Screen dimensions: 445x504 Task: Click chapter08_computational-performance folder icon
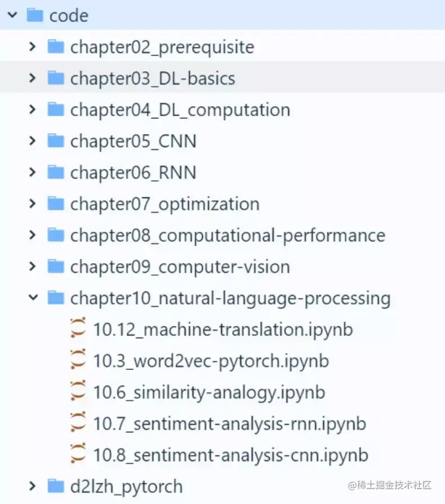56,235
